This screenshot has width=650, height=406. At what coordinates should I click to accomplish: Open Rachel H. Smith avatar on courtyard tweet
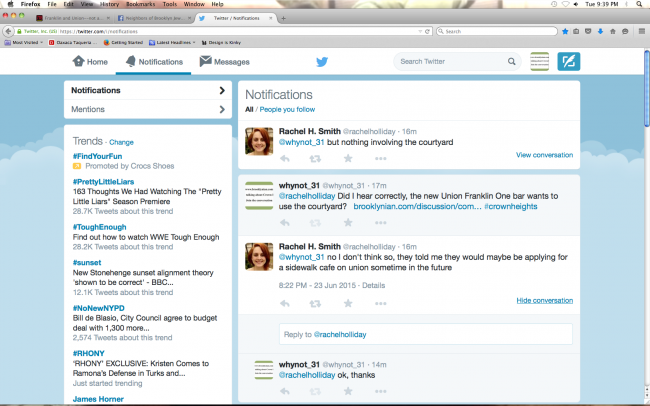259,141
